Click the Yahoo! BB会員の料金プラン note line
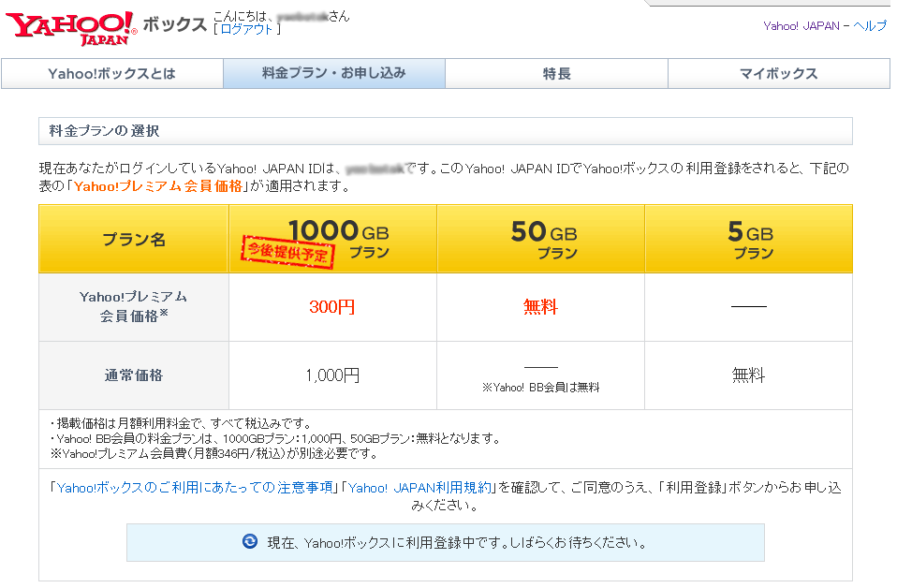 [x=275, y=439]
